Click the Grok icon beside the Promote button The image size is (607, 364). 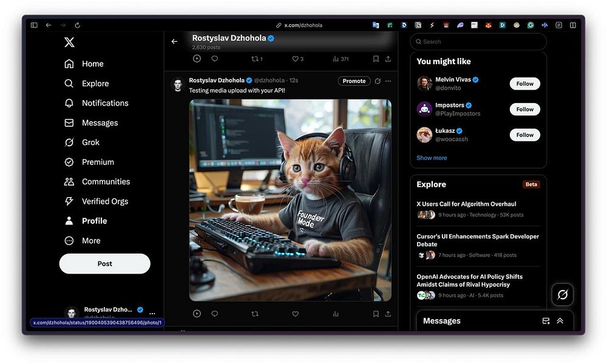pyautogui.click(x=378, y=81)
